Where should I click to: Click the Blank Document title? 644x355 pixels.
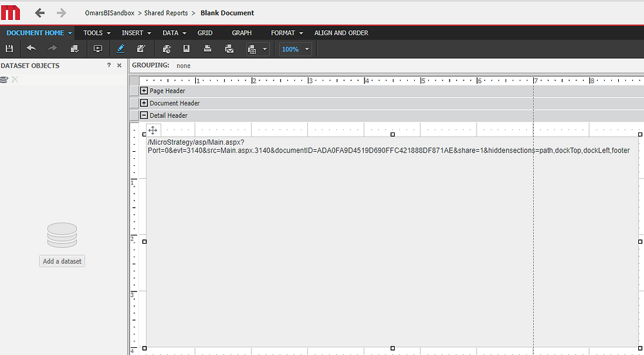[x=227, y=13]
